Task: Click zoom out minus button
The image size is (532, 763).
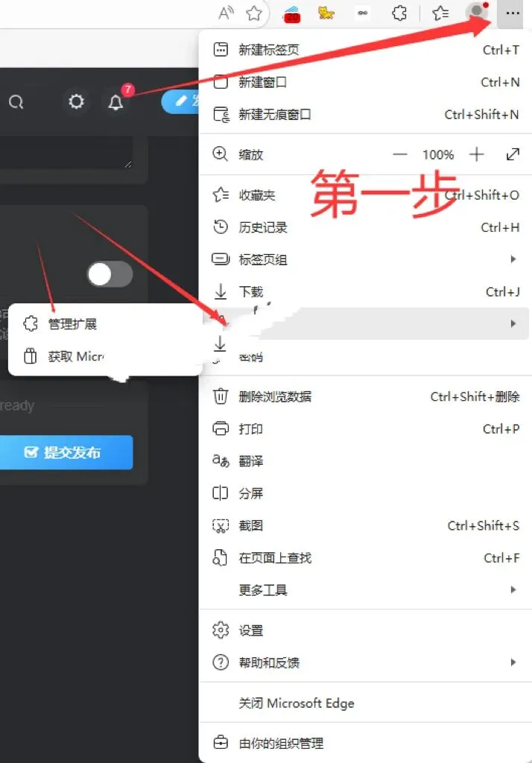Action: click(x=400, y=155)
